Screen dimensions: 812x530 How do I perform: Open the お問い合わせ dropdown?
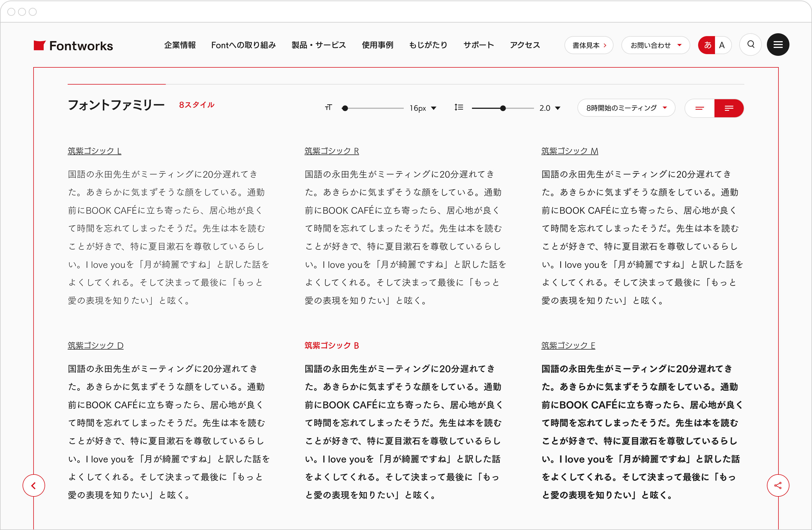click(x=656, y=45)
